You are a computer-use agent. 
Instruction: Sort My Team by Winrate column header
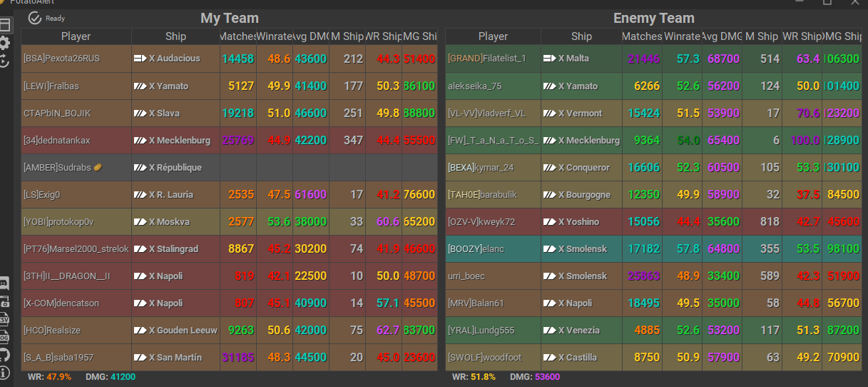pos(275,36)
